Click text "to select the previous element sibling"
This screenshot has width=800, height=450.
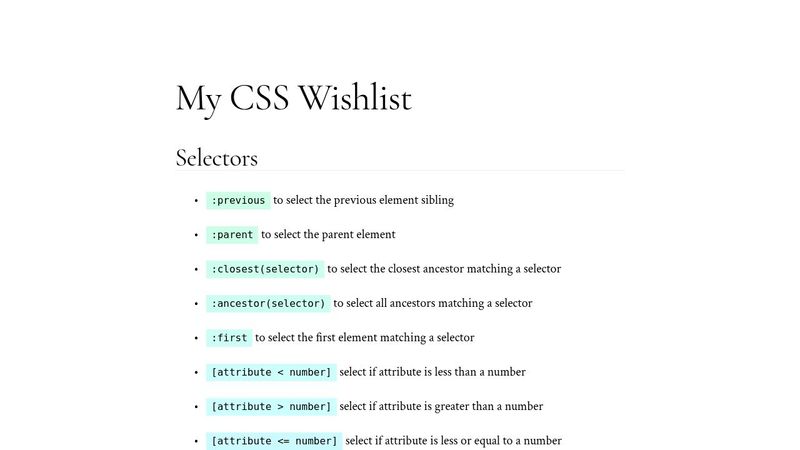[x=363, y=200]
